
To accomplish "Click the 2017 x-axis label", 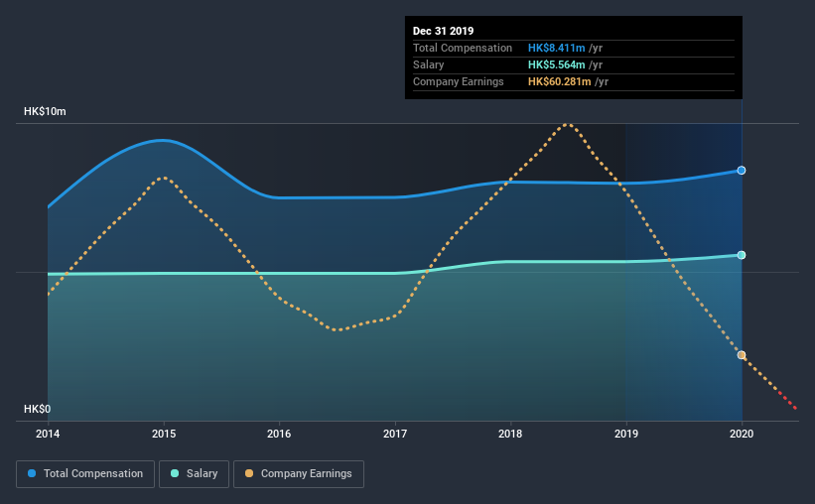I will (395, 434).
